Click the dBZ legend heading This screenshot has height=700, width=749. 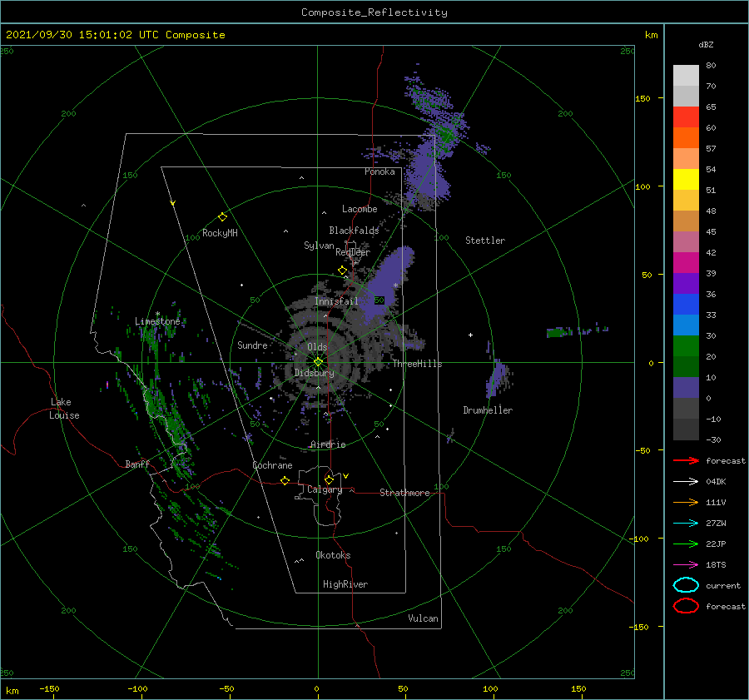[706, 44]
